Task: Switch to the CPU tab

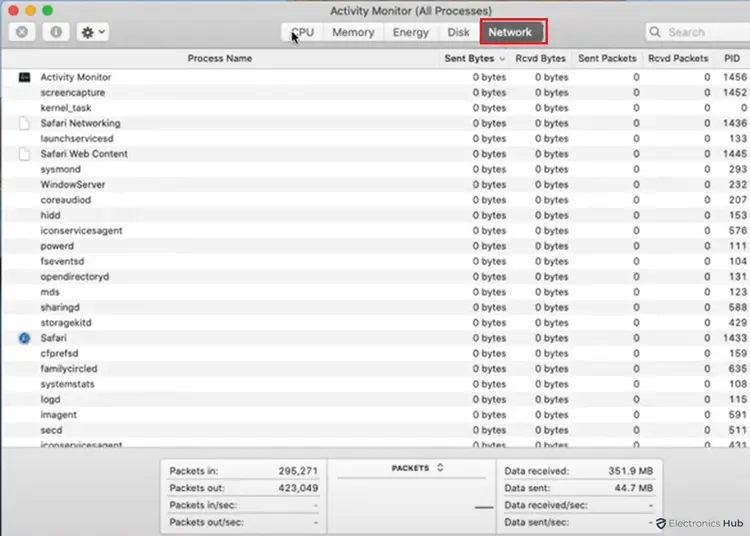Action: click(x=303, y=32)
